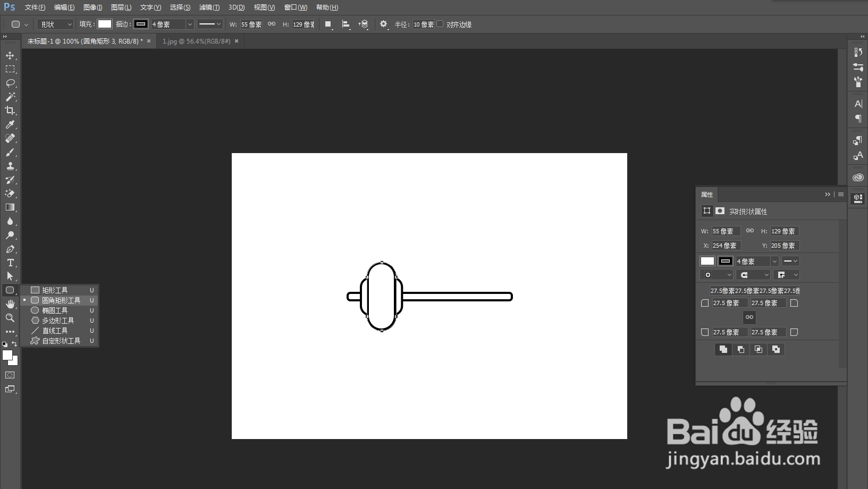Viewport: 868px width, 489px height.
Task: Enable the 对齐边缘 checkbox
Action: tap(440, 24)
